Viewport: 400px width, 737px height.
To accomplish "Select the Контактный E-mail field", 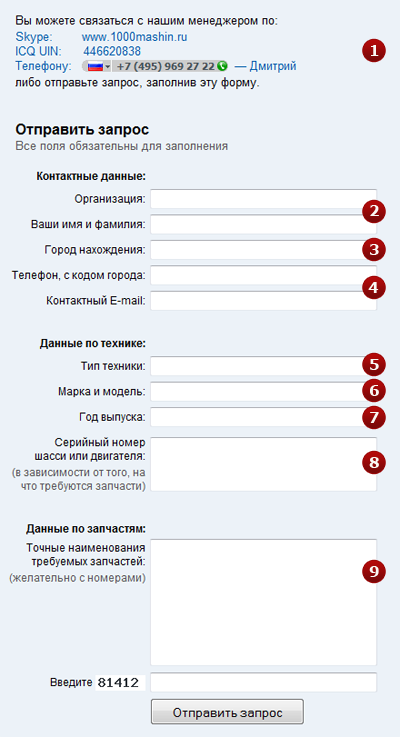I will 264,301.
